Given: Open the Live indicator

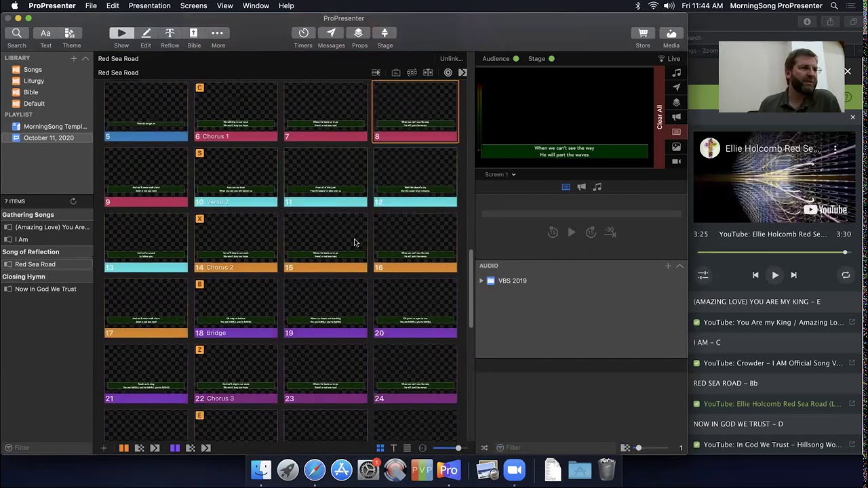Looking at the screenshot, I should click(669, 59).
